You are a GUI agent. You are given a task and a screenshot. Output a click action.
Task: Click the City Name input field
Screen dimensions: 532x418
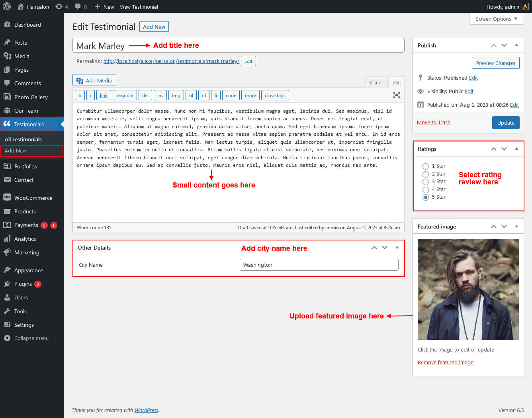(319, 265)
